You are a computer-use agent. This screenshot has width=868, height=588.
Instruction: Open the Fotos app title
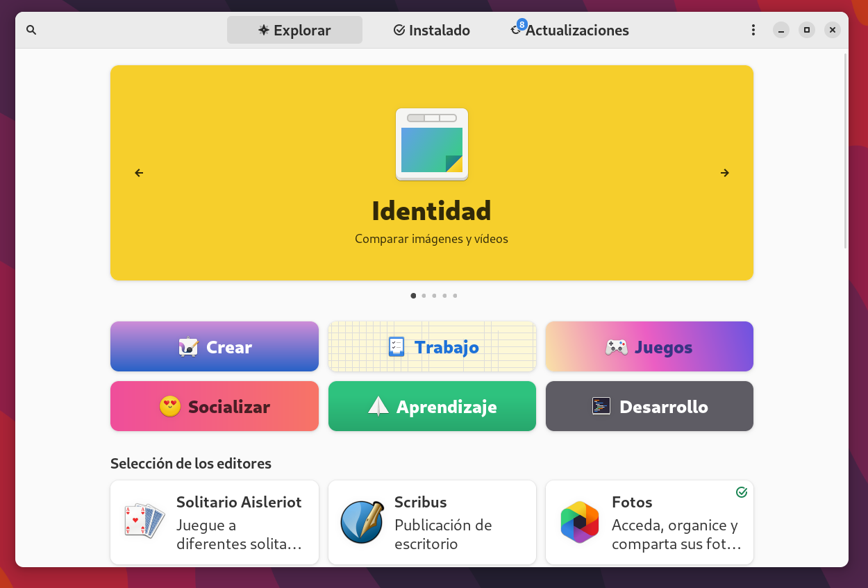[632, 502]
